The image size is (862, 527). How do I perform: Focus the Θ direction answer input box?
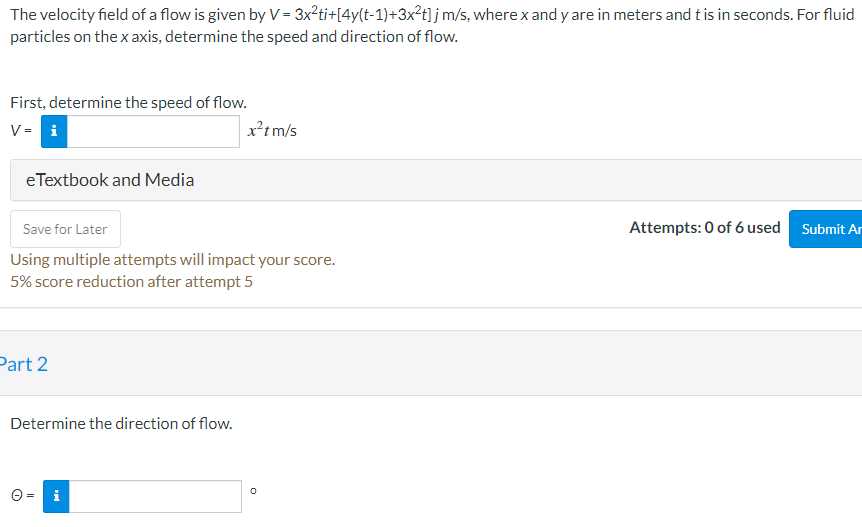pos(155,496)
